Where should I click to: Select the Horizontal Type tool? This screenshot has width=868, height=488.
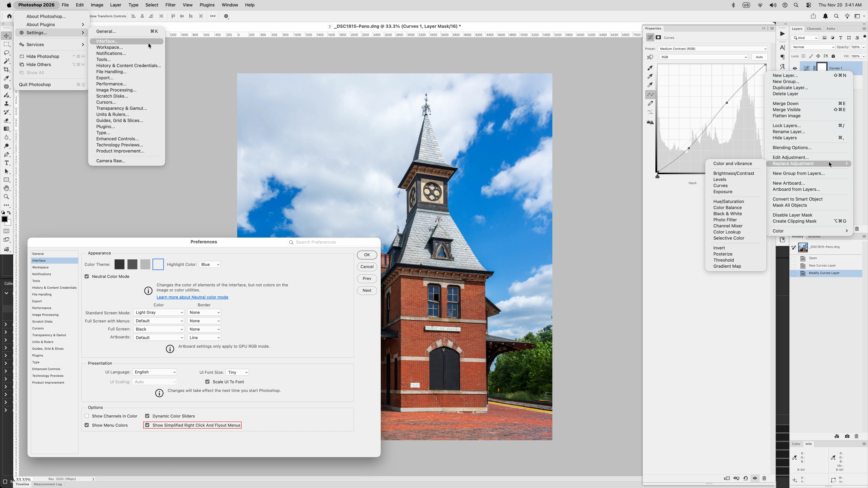(x=6, y=163)
